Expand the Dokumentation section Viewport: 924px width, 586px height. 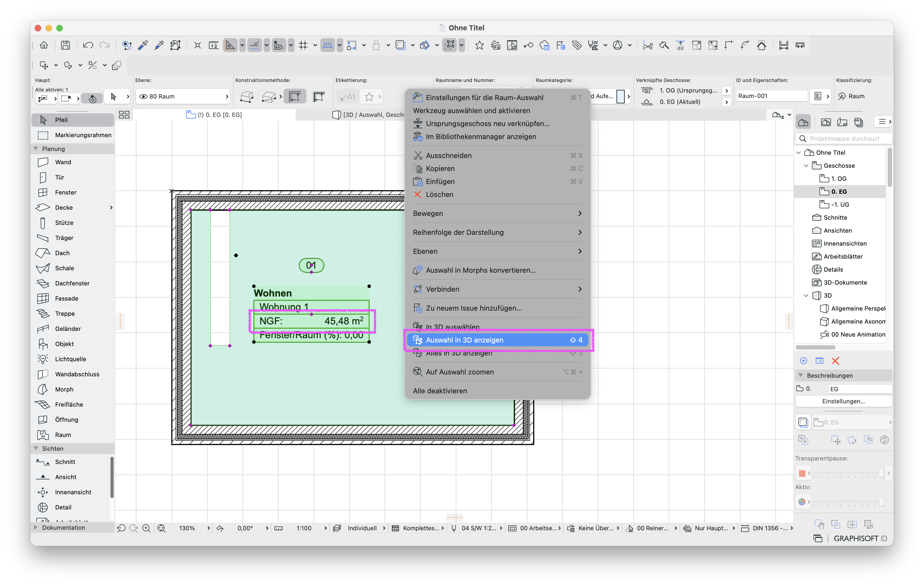(x=36, y=528)
